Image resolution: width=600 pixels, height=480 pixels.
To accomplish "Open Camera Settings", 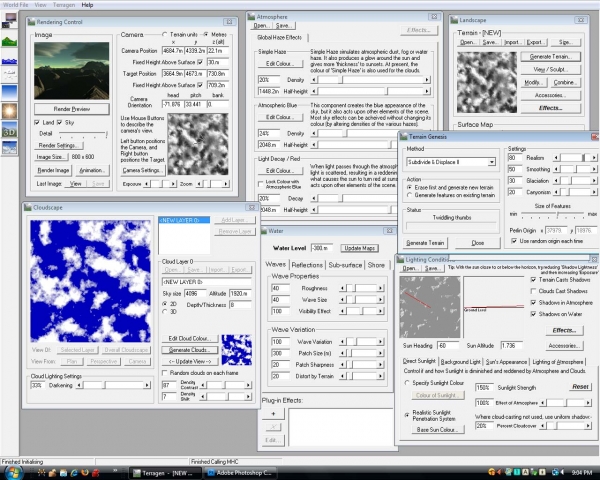I will [x=142, y=170].
